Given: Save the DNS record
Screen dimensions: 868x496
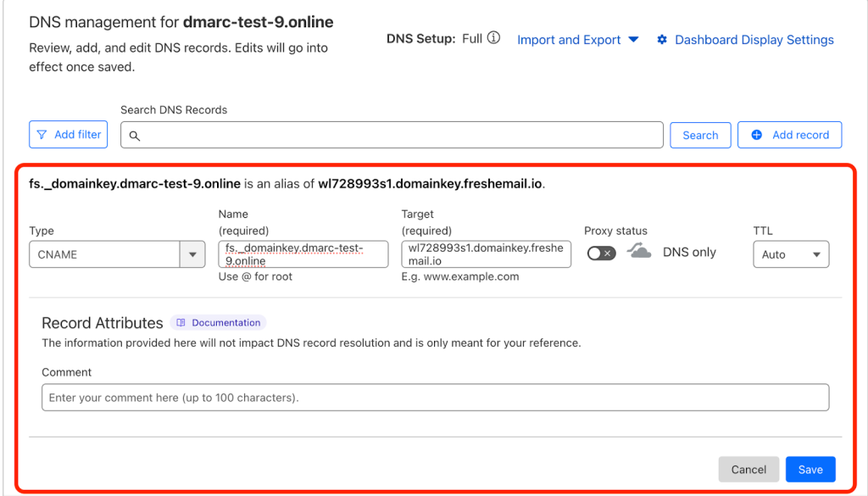Looking at the screenshot, I should point(810,470).
